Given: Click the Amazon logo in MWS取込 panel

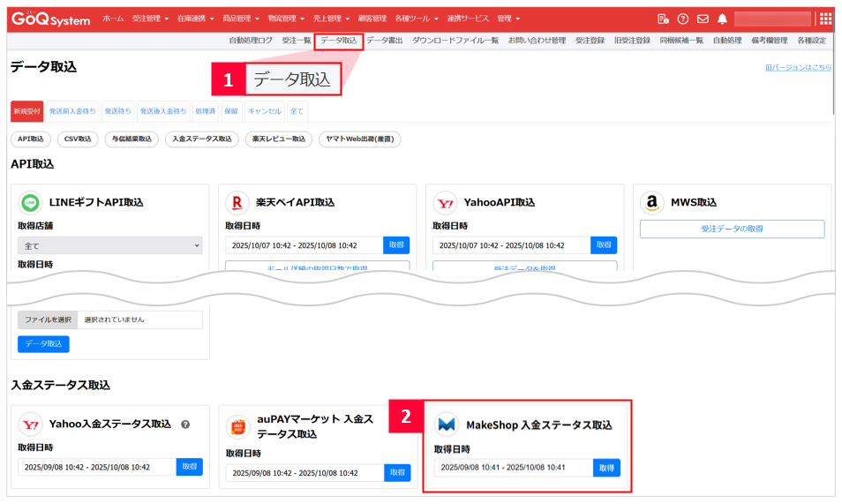Looking at the screenshot, I should pyautogui.click(x=651, y=202).
